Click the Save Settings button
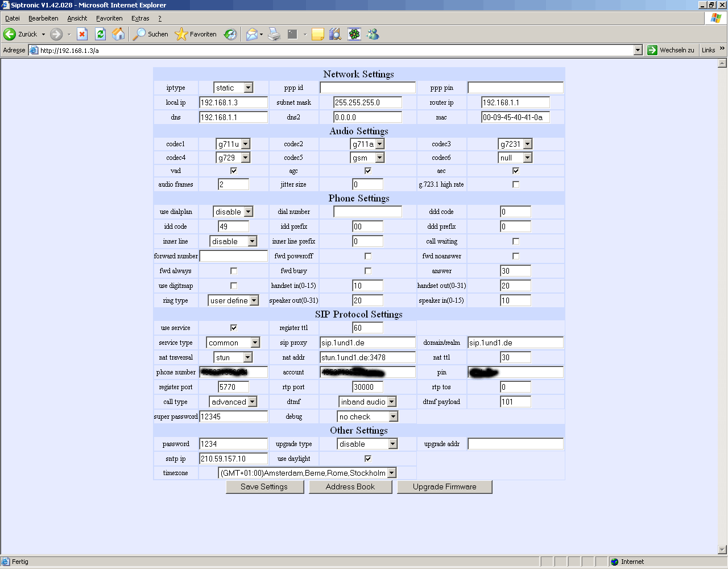The image size is (728, 569). click(264, 487)
